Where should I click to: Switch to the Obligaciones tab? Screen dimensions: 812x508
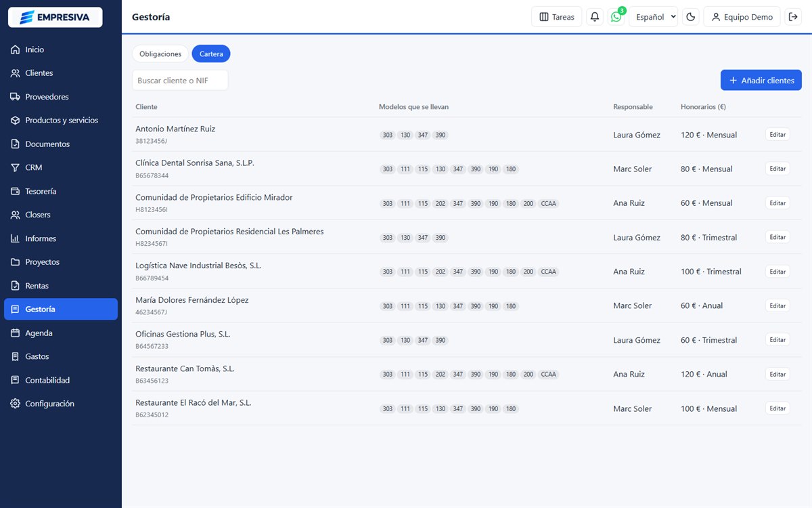pyautogui.click(x=160, y=54)
